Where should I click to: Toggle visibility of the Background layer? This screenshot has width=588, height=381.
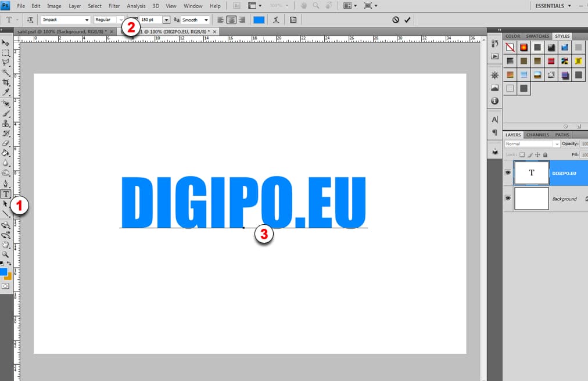[508, 198]
